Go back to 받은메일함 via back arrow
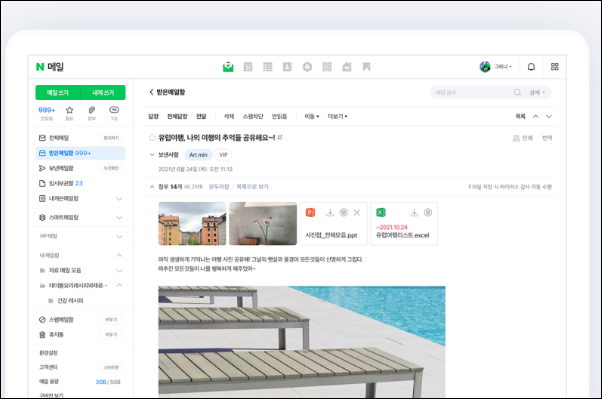The image size is (602, 399). pos(151,92)
